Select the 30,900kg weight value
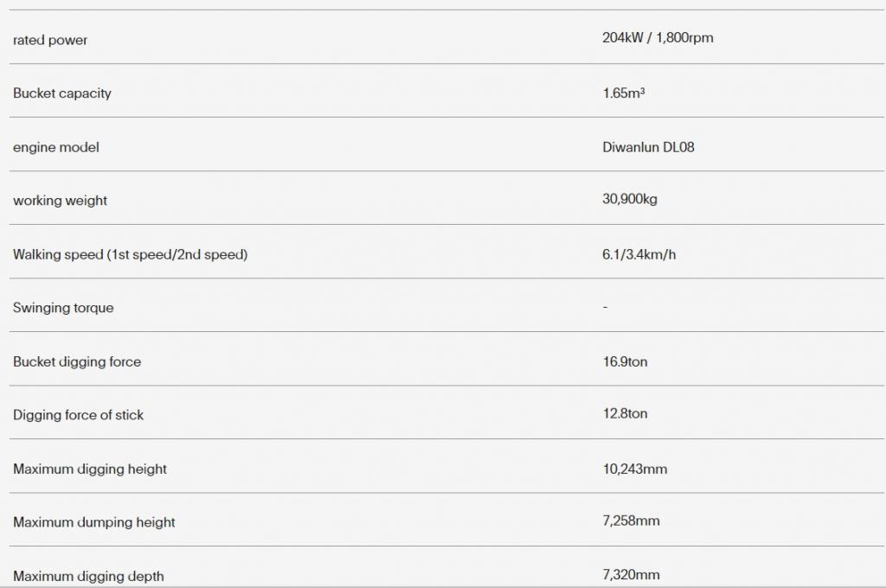The height and width of the screenshot is (588, 886). click(630, 200)
